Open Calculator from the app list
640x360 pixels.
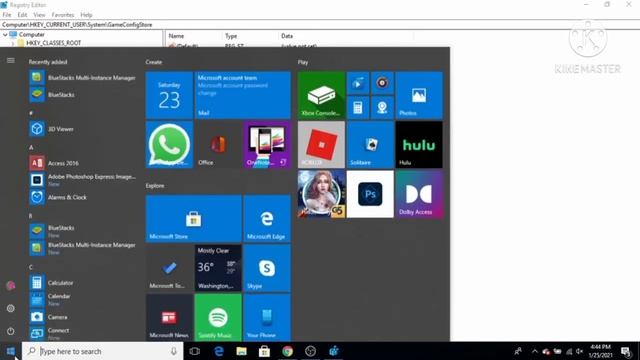(x=83, y=282)
